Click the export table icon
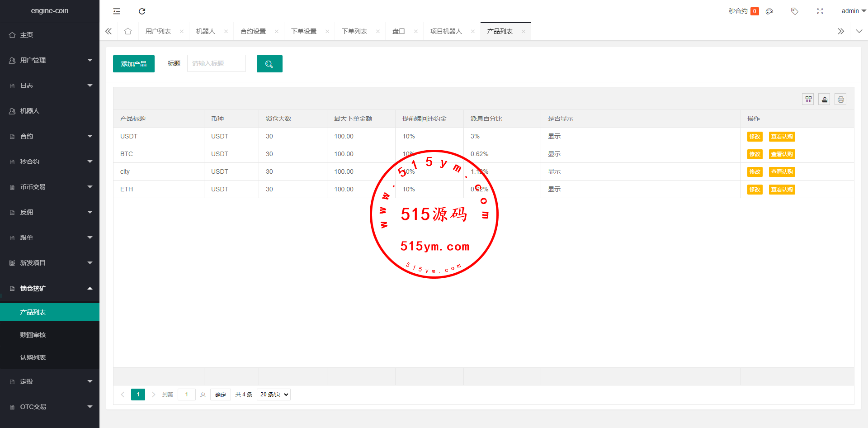Image resolution: width=868 pixels, height=428 pixels. coord(825,100)
